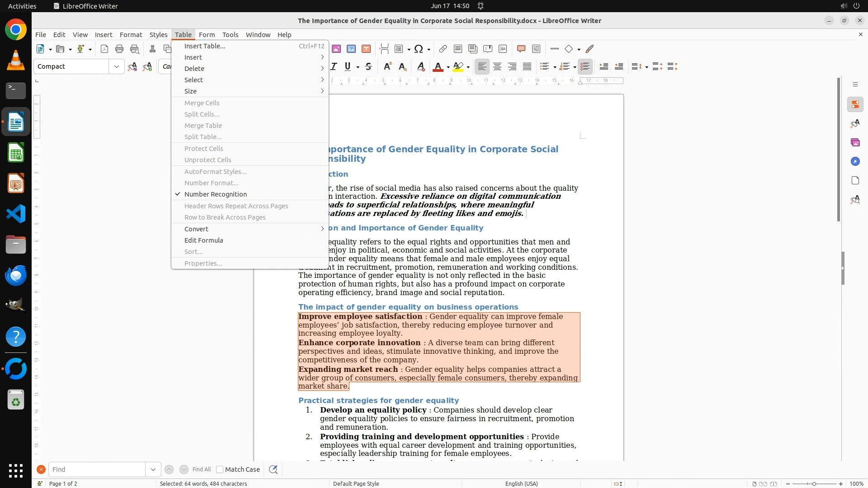Click the Print icon in the toolbar
Screen dimensions: 868x488
tap(119, 49)
